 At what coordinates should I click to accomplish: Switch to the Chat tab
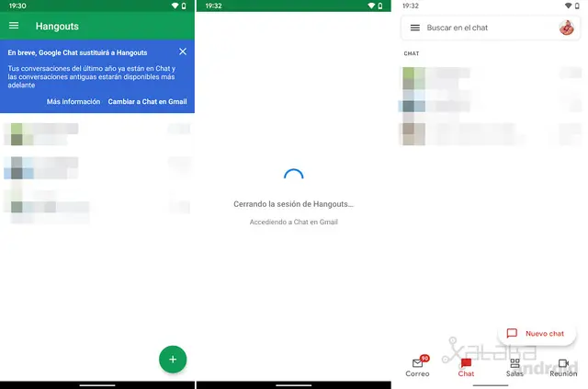tap(466, 367)
